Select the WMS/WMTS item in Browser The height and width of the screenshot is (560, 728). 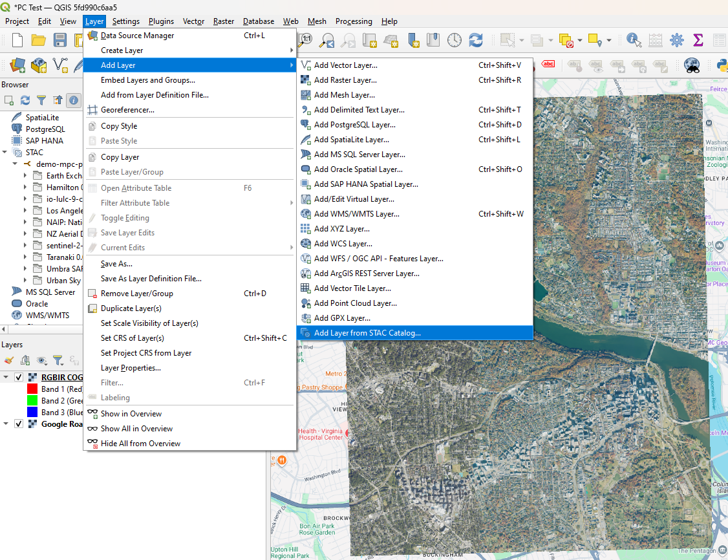point(47,316)
